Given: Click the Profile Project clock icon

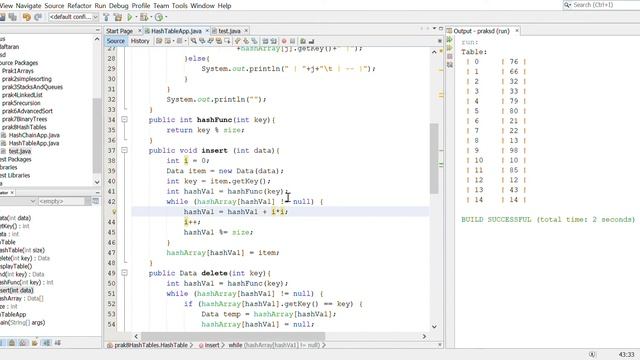Looking at the screenshot, I should 159,17.
